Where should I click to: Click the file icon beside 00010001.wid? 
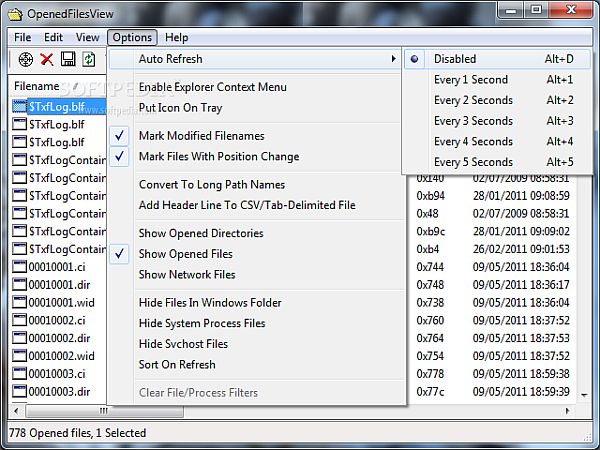[x=19, y=302]
